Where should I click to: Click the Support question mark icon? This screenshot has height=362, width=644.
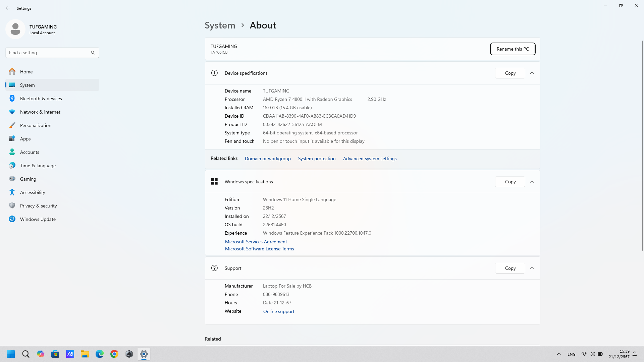click(214, 268)
